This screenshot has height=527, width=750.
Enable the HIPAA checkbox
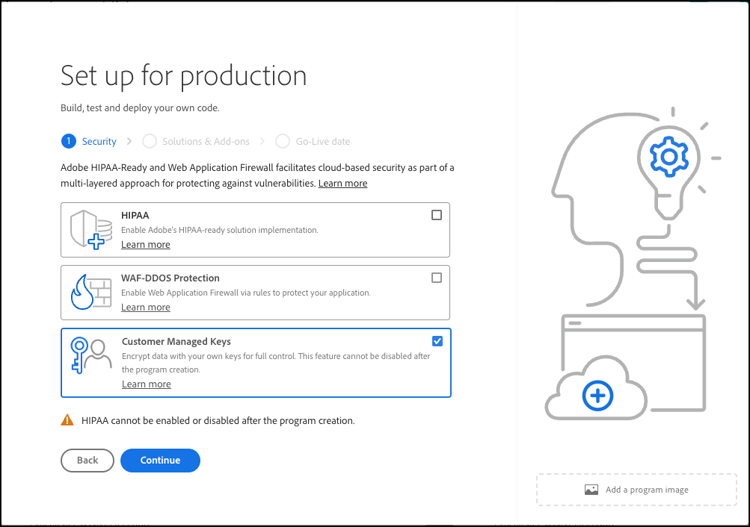point(437,215)
